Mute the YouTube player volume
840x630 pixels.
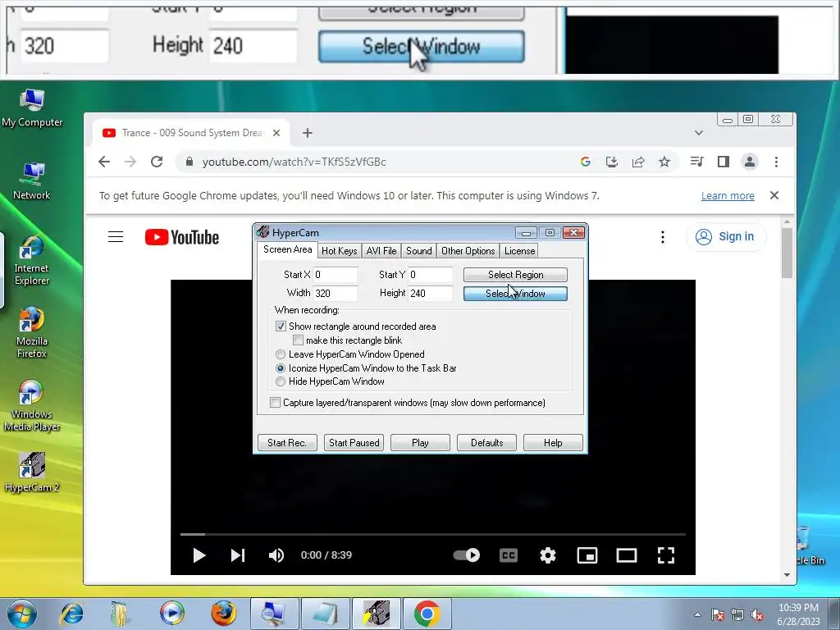276,555
